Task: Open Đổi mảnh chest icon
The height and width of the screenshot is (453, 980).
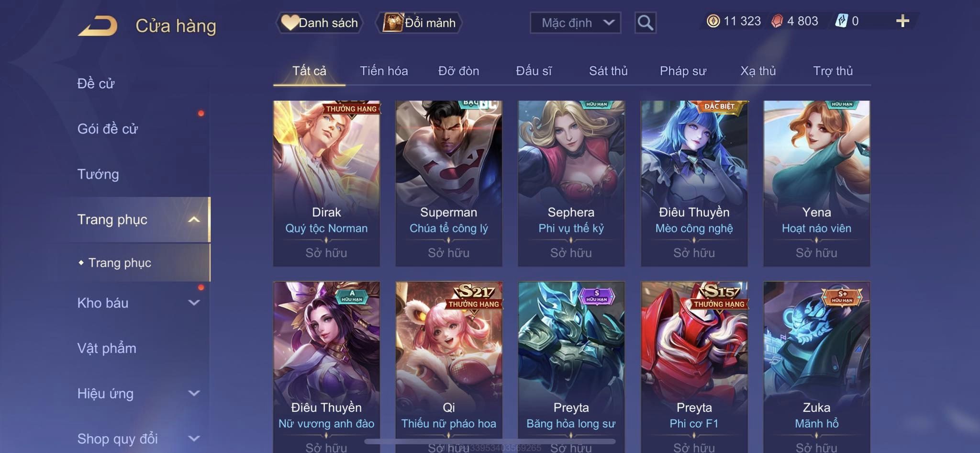Action: (x=393, y=23)
